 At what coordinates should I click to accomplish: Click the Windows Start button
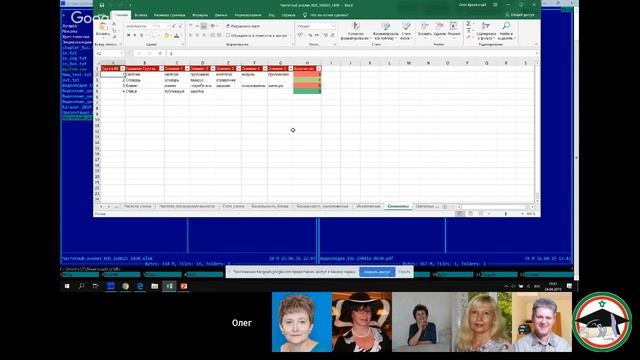[x=67, y=286]
